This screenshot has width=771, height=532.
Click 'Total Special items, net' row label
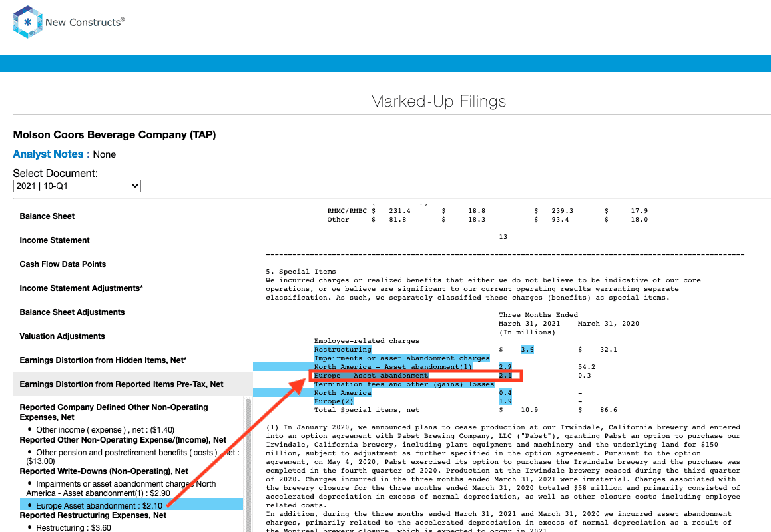click(367, 410)
